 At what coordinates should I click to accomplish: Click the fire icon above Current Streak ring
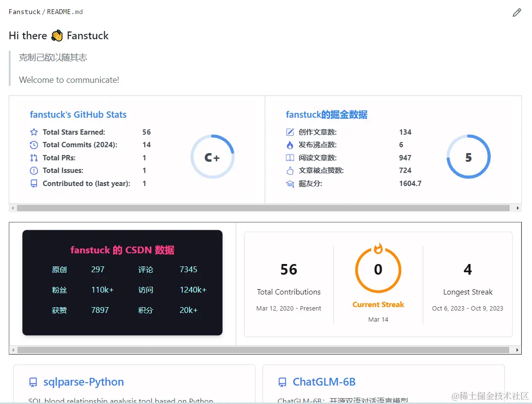[x=378, y=248]
